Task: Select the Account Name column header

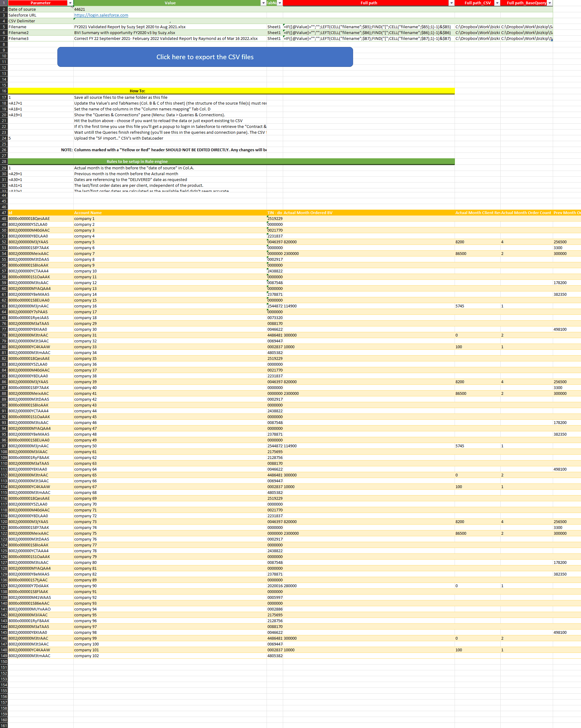Action: [170, 213]
